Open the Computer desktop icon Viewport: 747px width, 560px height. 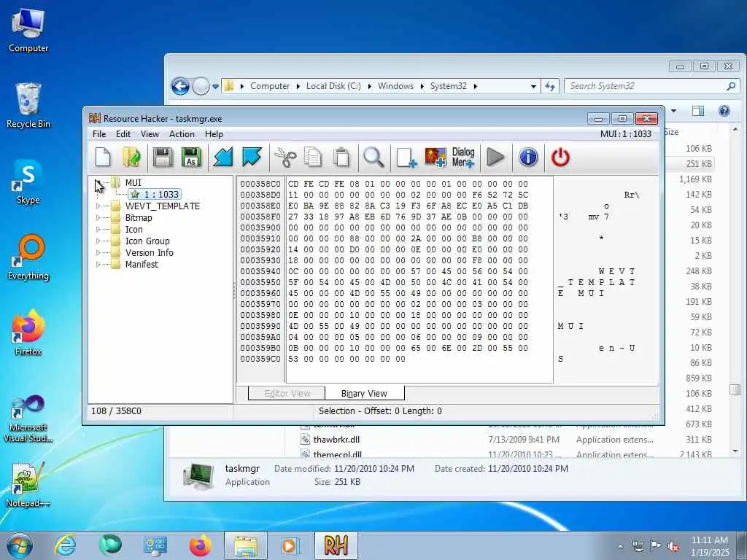(28, 31)
